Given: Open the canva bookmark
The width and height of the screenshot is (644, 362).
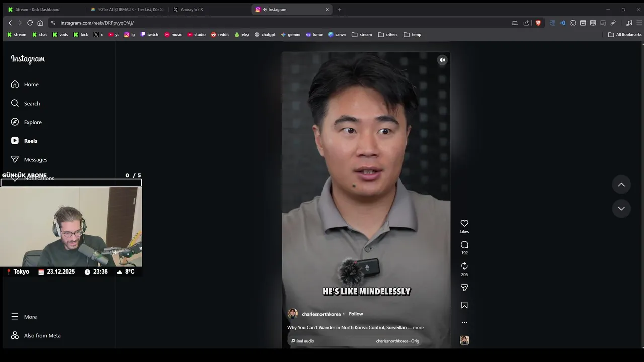Looking at the screenshot, I should coord(337,35).
